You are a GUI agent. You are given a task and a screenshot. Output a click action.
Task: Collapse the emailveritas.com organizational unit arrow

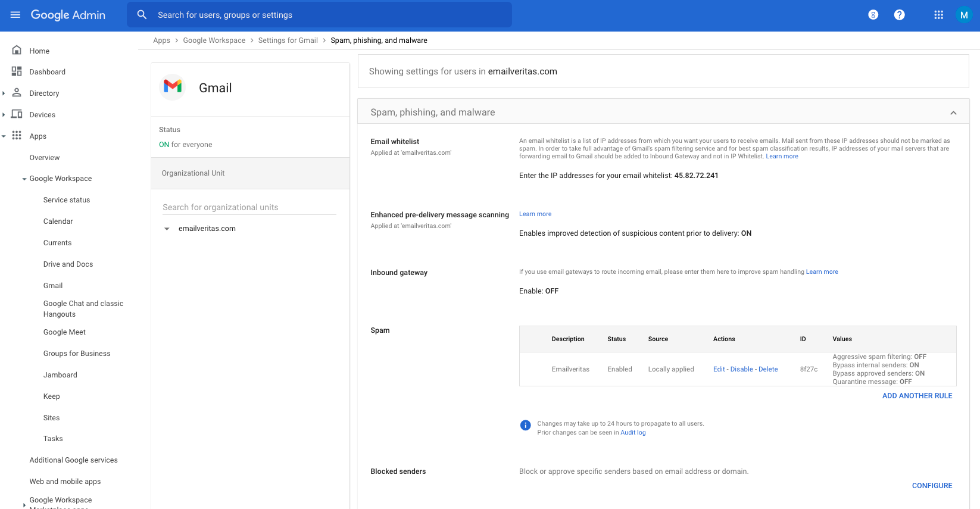[167, 229]
